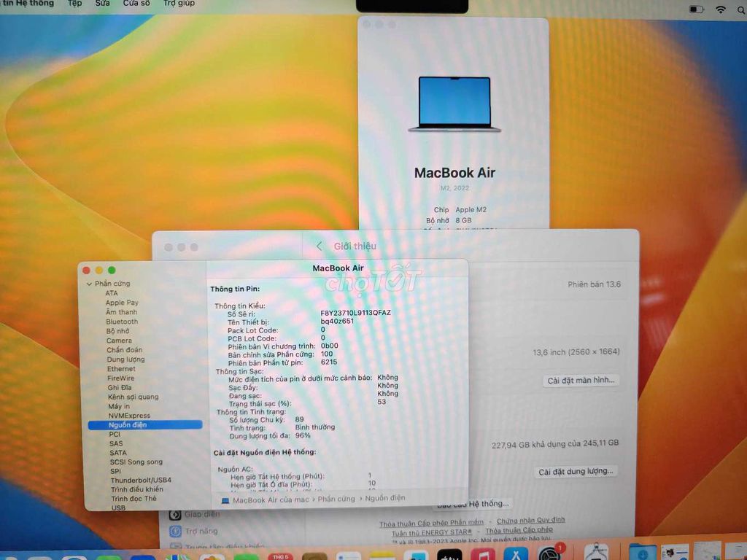Viewport: 747px width, 560px height.
Task: Open System Settings with badge in Dock
Action: click(549, 553)
